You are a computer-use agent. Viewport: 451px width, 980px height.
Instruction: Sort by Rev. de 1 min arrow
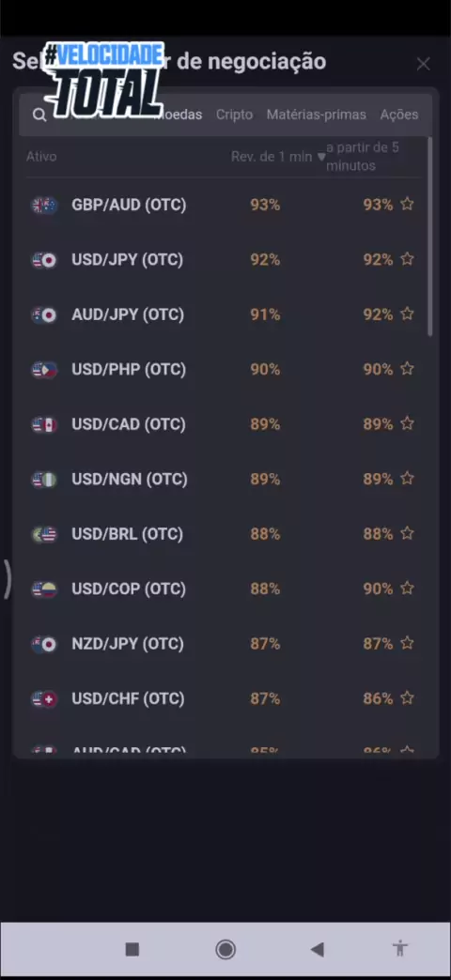[321, 157]
